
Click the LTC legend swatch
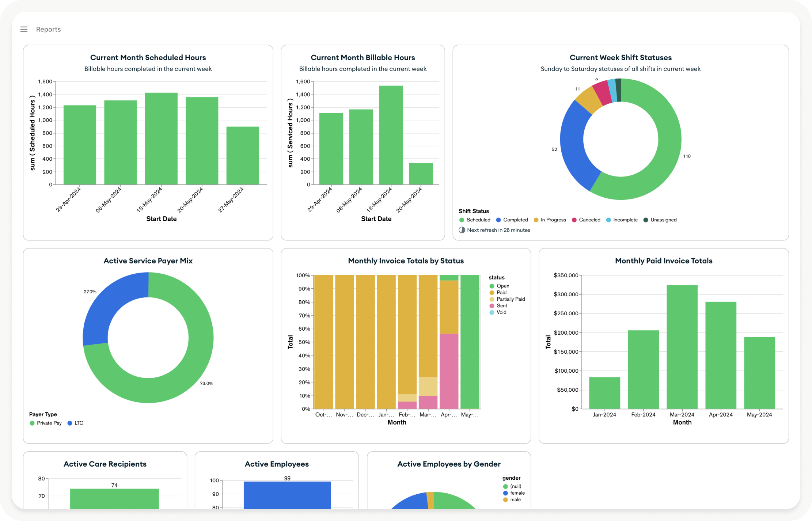click(x=70, y=423)
